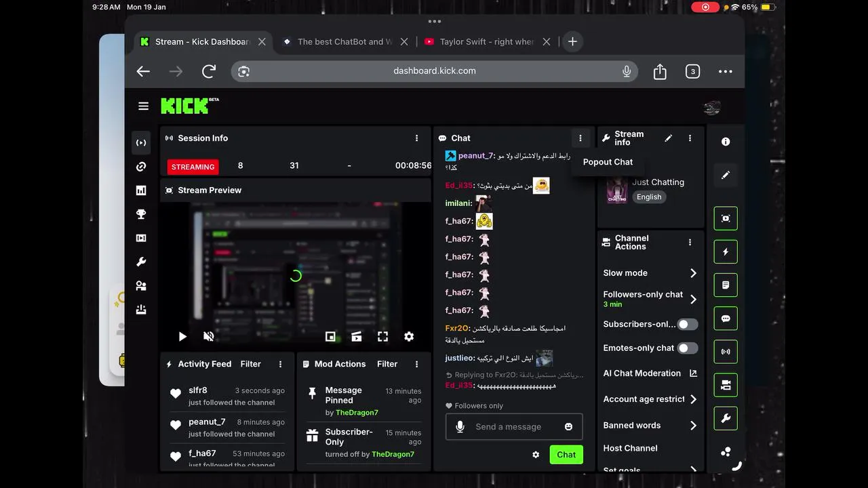
Task: Open browser three-dot more menu
Action: [726, 71]
